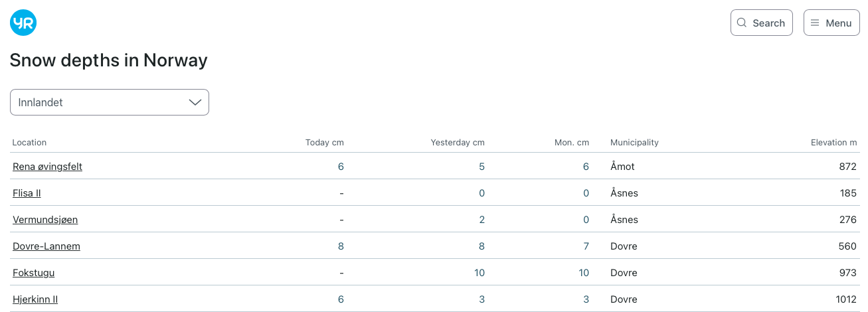
Task: Click the YR logo icon
Action: 23,23
